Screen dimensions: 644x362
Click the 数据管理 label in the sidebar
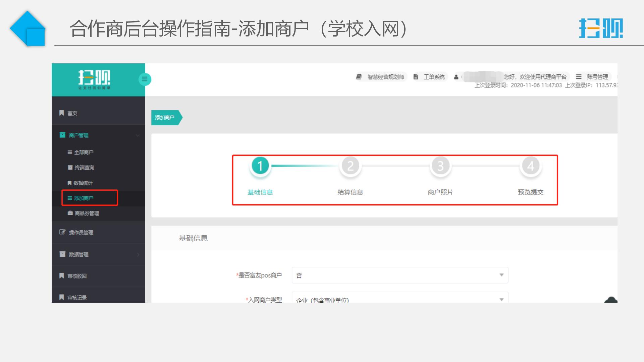(78, 254)
